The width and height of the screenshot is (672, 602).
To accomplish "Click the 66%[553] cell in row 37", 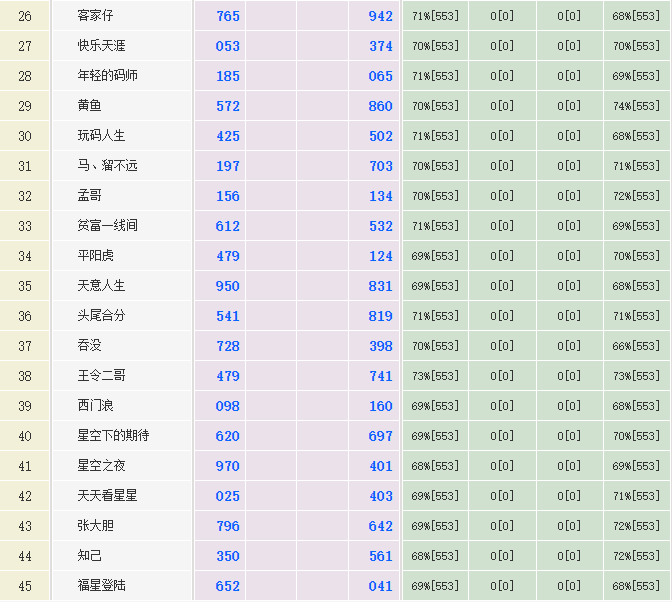I will (x=636, y=346).
